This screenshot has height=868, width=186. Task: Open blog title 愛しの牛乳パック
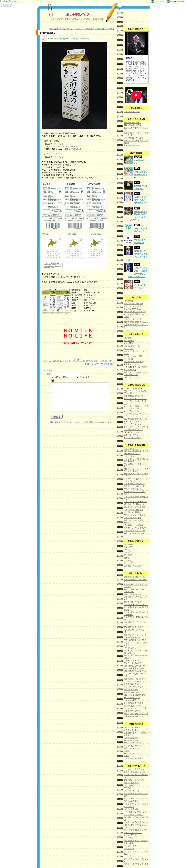78,14
